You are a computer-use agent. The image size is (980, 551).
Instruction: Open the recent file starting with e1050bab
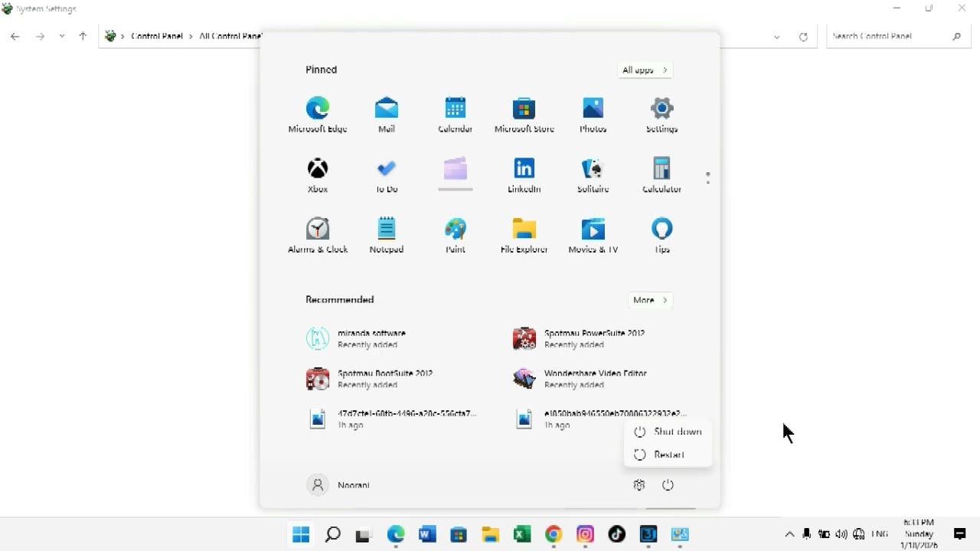(x=600, y=419)
